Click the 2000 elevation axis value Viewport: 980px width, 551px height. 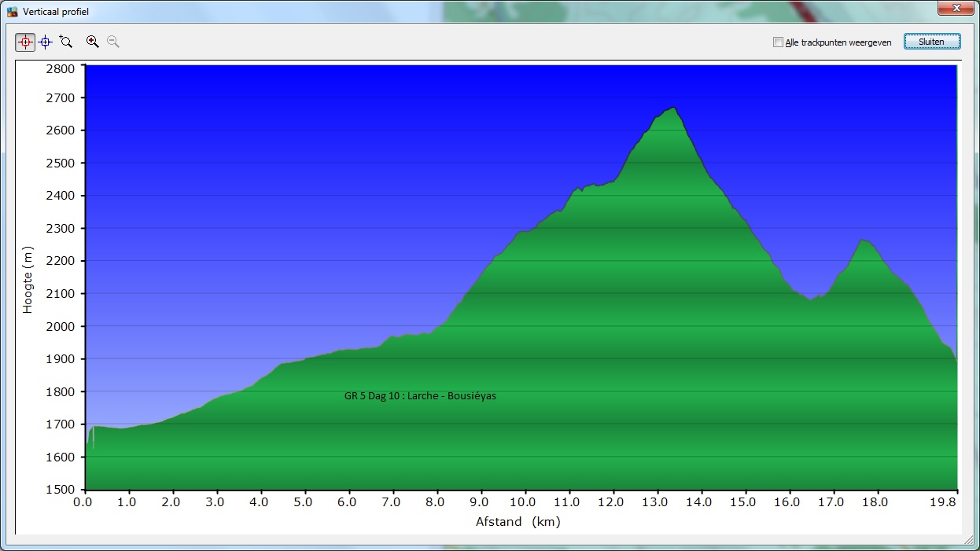pos(61,326)
